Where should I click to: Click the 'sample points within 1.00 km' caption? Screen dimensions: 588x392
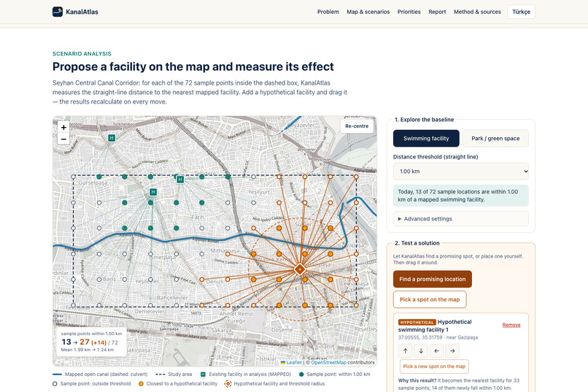[x=91, y=334]
